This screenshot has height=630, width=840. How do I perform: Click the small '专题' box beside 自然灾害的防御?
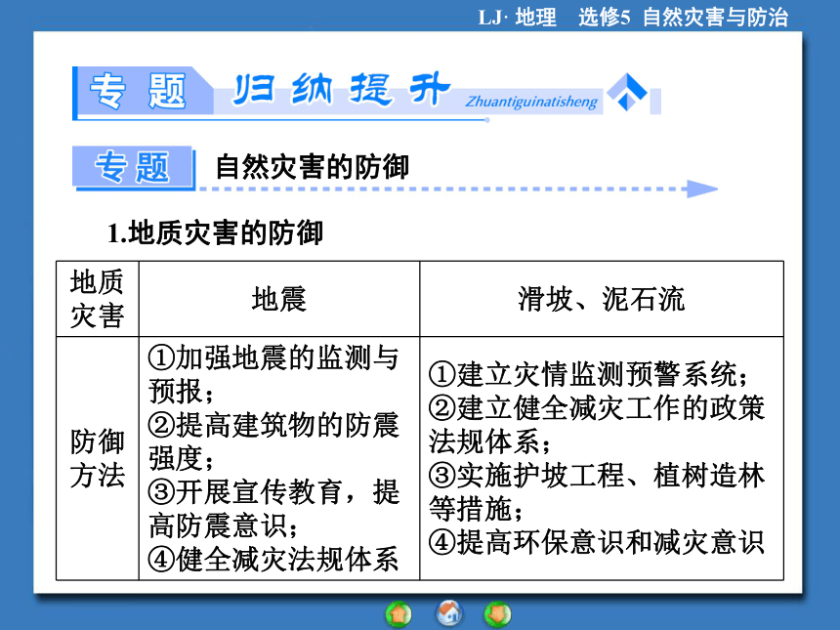tap(132, 167)
